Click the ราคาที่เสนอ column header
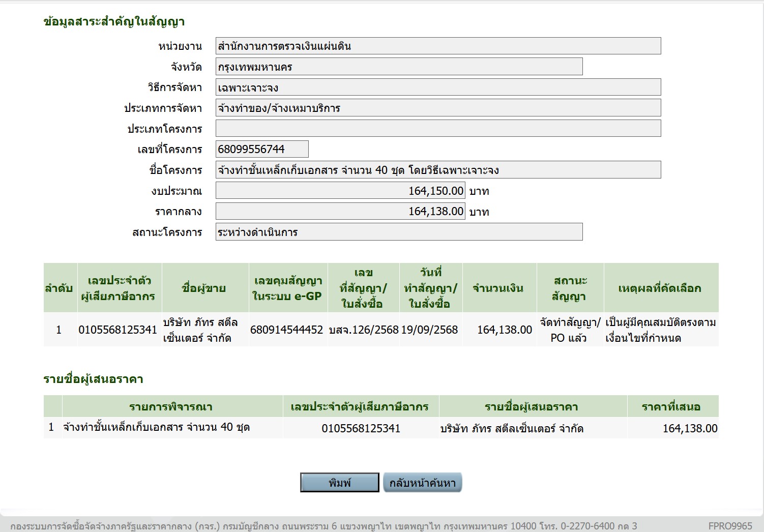The image size is (764, 532). coord(671,407)
